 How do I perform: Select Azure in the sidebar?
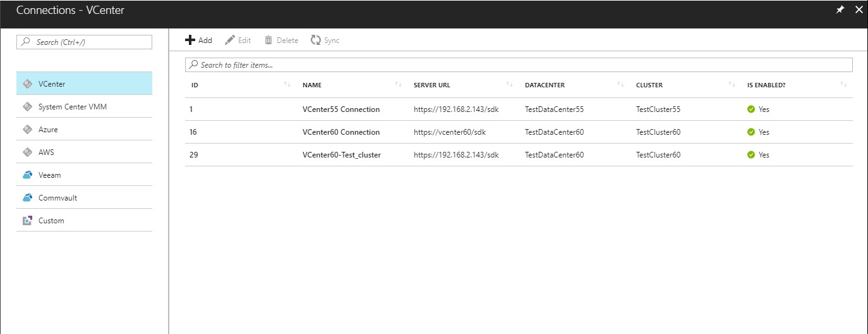click(48, 130)
